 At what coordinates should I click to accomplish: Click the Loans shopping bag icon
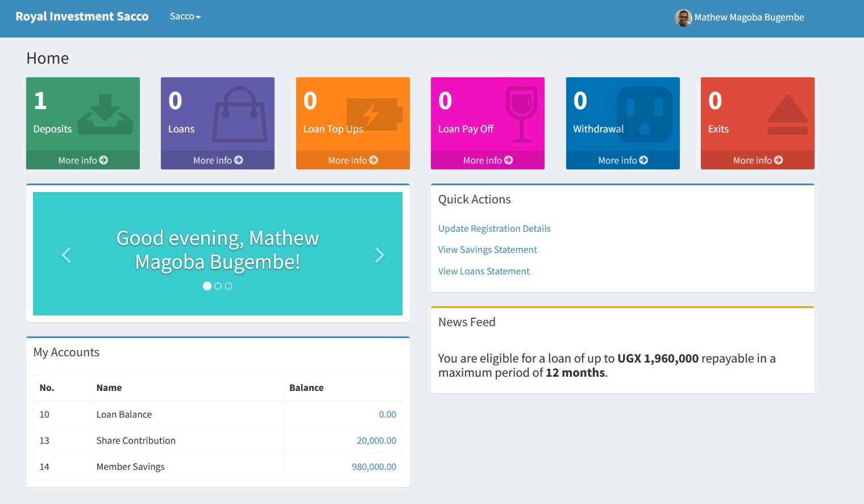pos(239,115)
